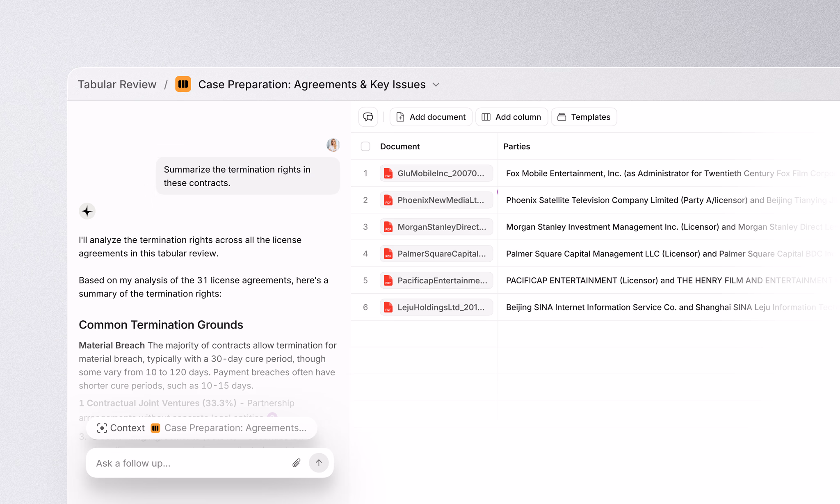The image size is (840, 504).
Task: Attach a file using the paperclip icon
Action: coord(296,463)
